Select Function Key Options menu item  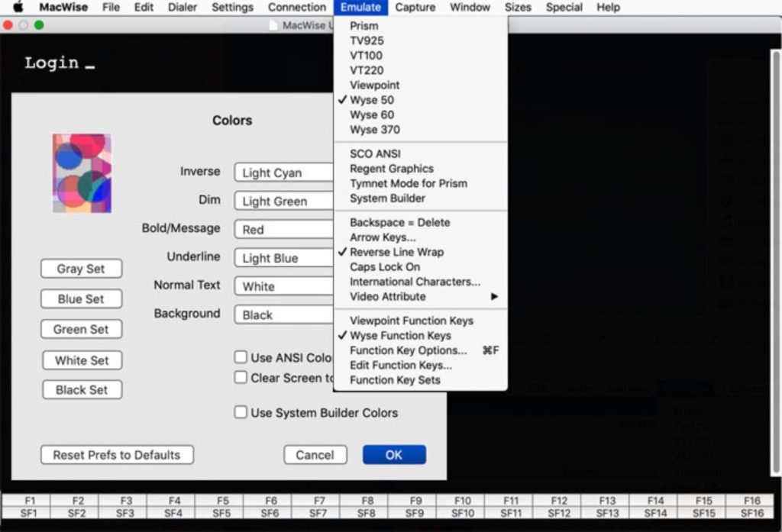point(408,350)
